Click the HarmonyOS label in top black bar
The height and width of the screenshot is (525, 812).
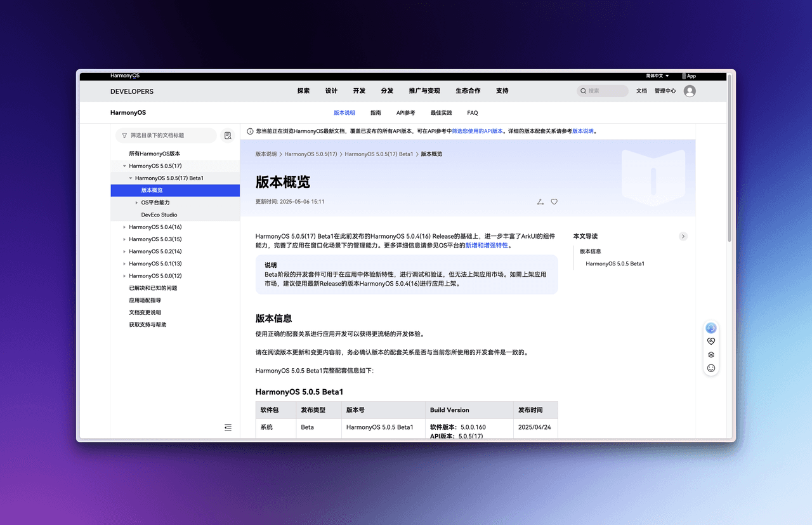125,76
